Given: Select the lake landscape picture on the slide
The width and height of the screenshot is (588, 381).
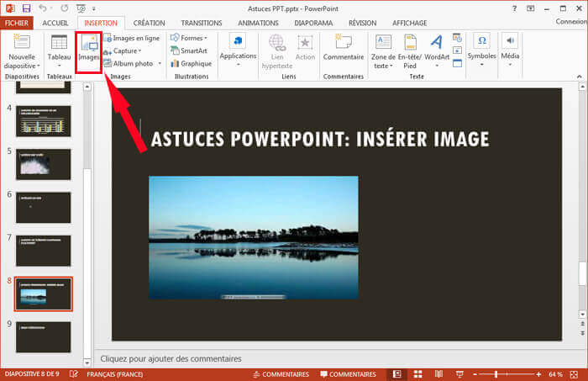Looking at the screenshot, I should click(254, 237).
